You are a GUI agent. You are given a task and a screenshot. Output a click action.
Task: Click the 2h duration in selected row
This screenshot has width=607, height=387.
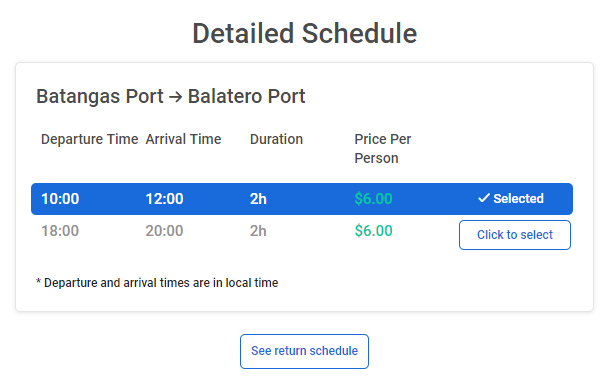(258, 199)
